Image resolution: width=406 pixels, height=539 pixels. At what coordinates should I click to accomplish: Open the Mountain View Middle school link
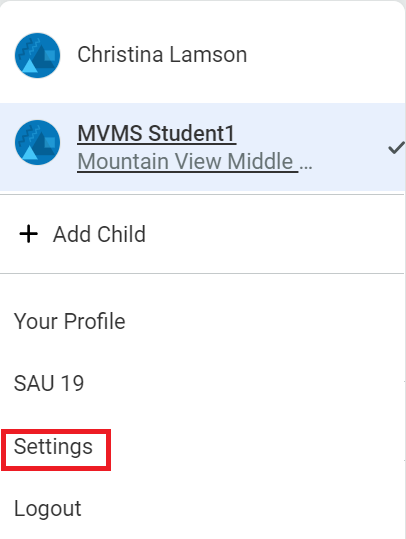187,162
